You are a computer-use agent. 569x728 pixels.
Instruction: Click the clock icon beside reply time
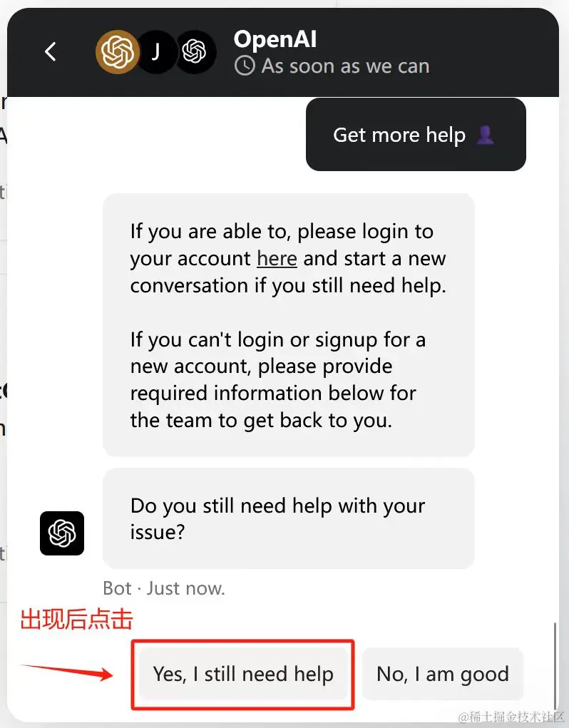pyautogui.click(x=245, y=66)
